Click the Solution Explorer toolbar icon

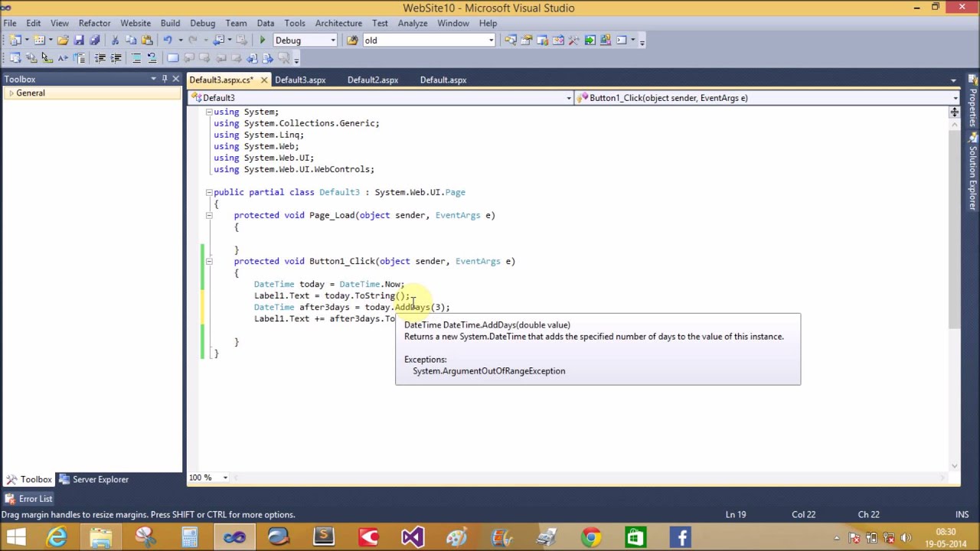pyautogui.click(x=511, y=40)
